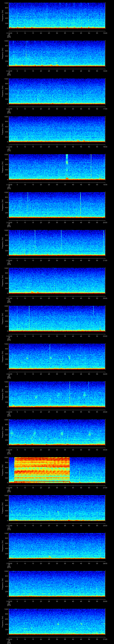The height and width of the screenshot is (644, 114).
Task: Select the spectrogram panel starting at 2:20:00
Action: (57, 243)
